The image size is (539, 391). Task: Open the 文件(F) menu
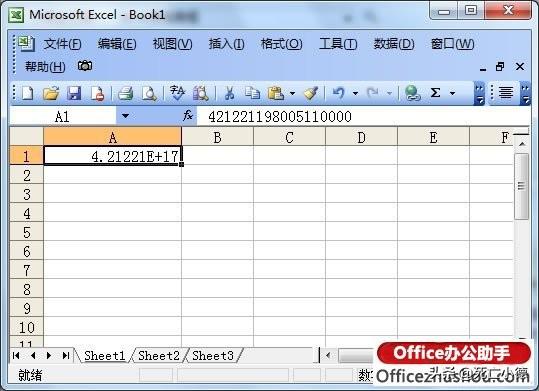[x=63, y=44]
